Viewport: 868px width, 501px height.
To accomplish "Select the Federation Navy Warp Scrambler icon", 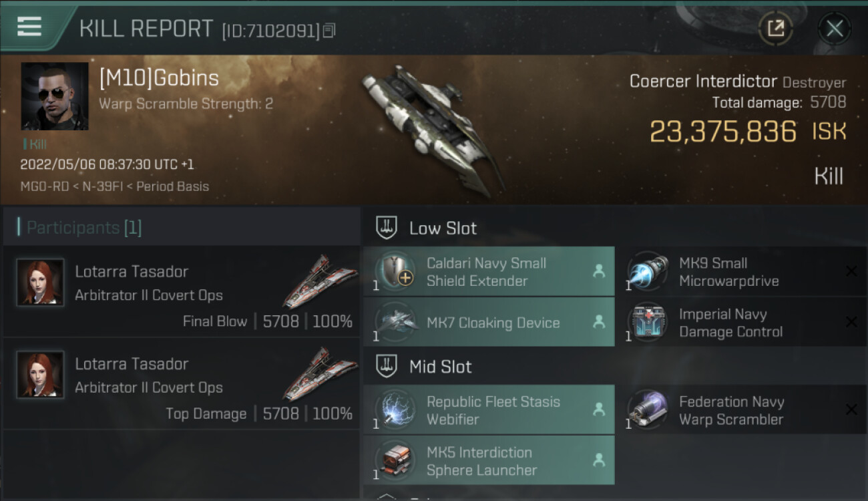I will (648, 410).
